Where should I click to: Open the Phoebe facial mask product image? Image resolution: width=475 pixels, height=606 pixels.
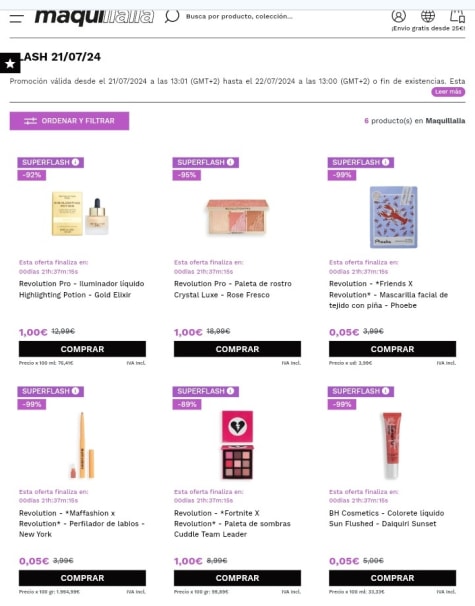393,217
